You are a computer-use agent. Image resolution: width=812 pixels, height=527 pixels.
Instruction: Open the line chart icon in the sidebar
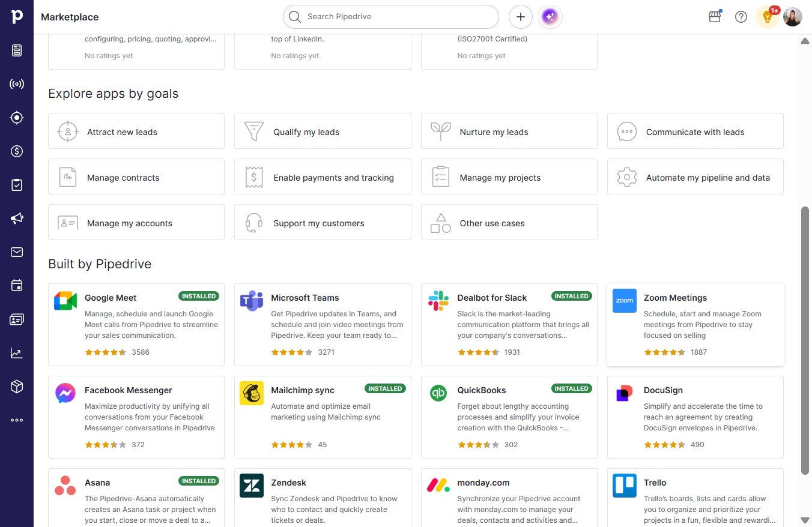click(17, 353)
